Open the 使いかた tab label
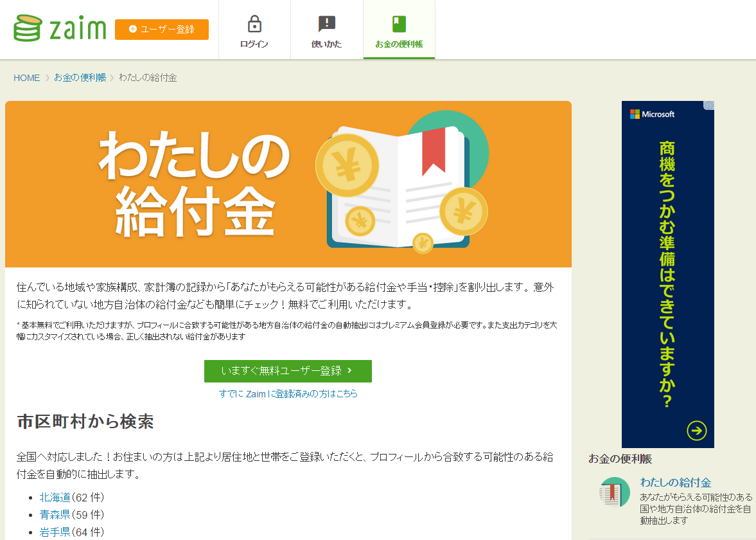Viewport: 756px width, 540px height. pos(327,44)
